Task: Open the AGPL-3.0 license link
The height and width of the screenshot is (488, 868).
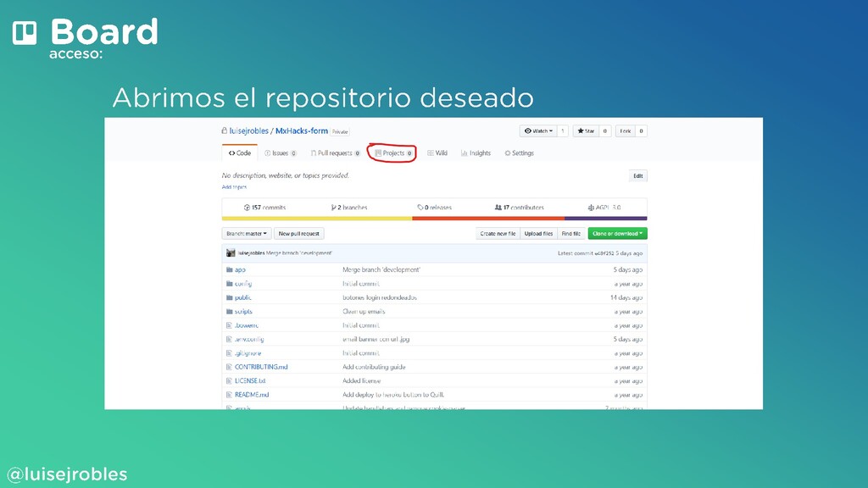Action: coord(604,208)
